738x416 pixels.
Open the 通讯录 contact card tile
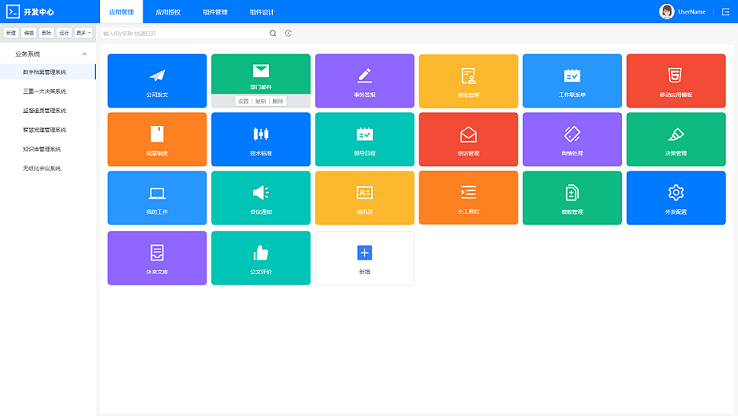click(x=364, y=197)
